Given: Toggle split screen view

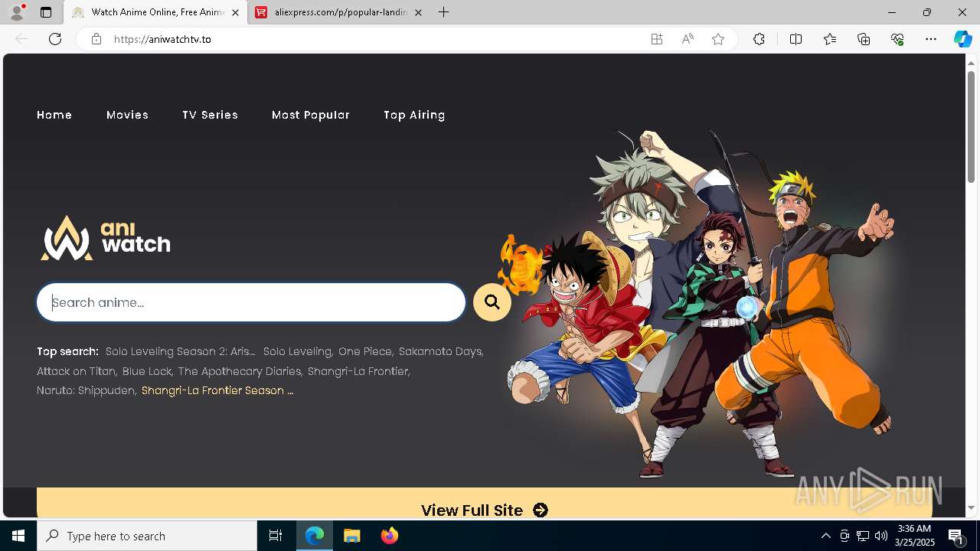Looking at the screenshot, I should [x=795, y=39].
